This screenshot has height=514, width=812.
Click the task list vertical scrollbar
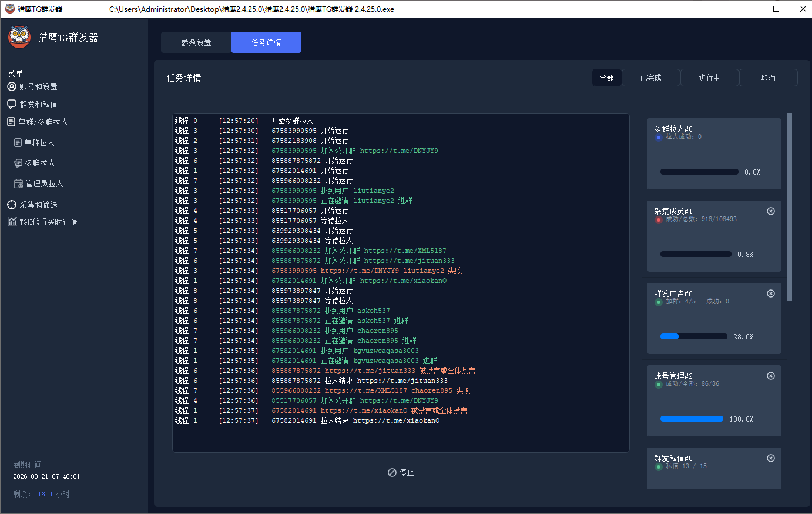point(790,206)
